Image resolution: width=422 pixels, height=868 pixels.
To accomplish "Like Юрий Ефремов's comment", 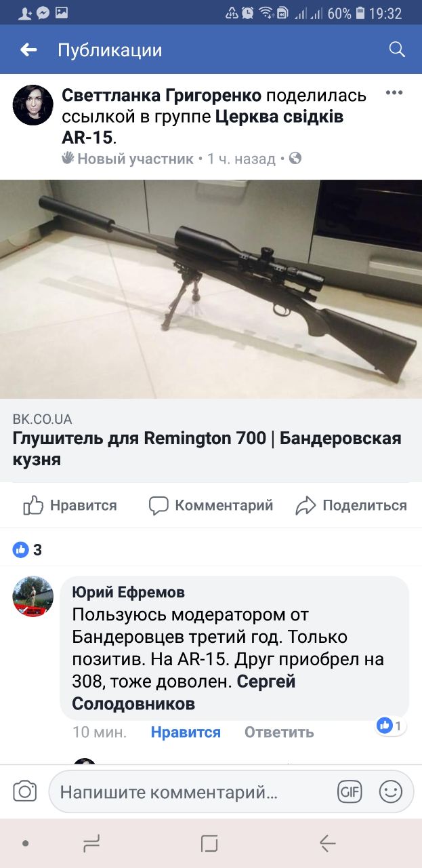I will point(186,732).
